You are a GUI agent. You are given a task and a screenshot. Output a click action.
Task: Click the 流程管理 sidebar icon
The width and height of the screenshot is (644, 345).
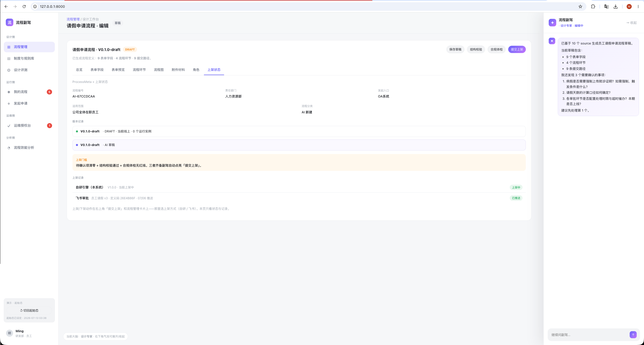pyautogui.click(x=9, y=47)
